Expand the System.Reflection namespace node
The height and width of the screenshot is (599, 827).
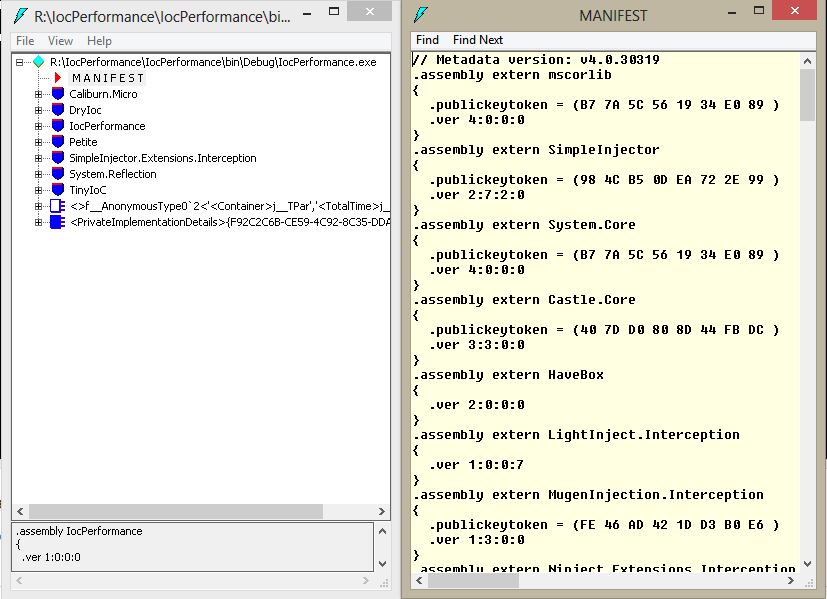tap(39, 174)
